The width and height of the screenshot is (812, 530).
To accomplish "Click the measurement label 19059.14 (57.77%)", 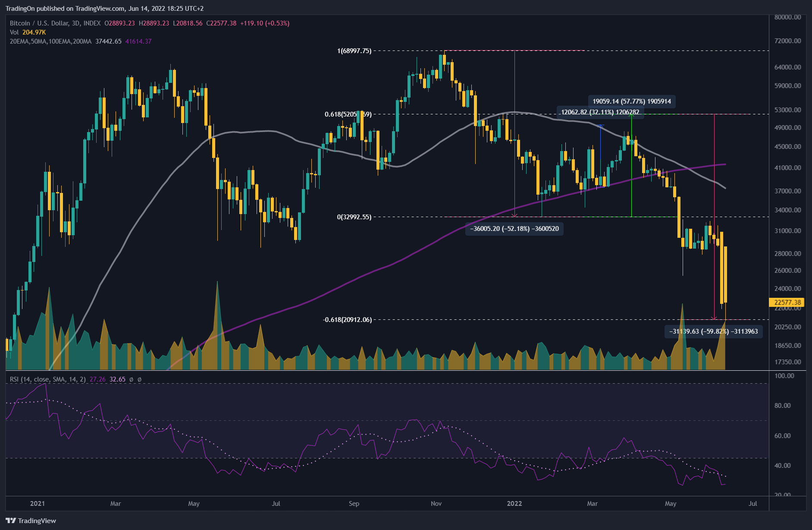I will [x=632, y=101].
